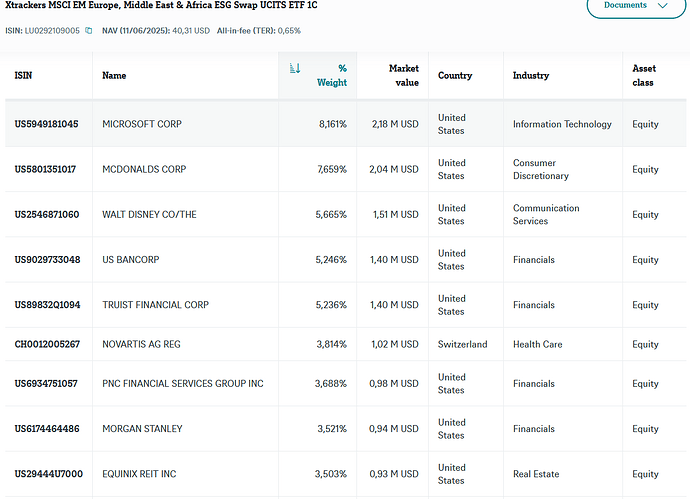Click market value 1,51 M USD

[396, 215]
